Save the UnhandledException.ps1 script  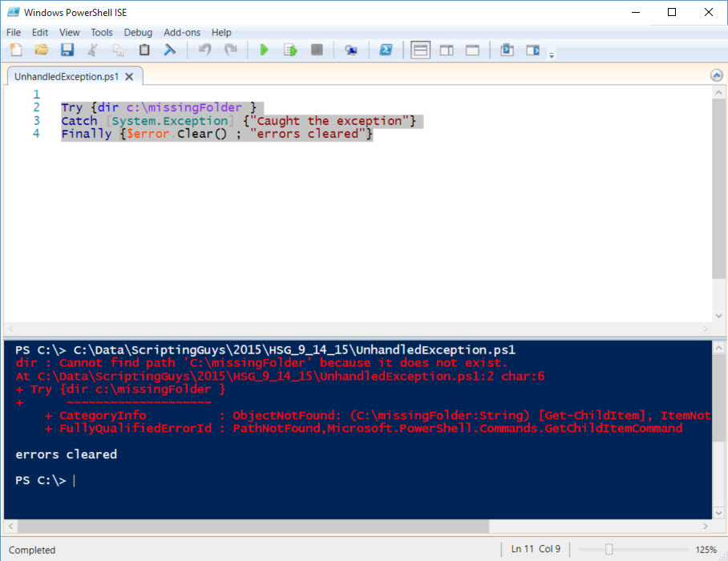(67, 50)
